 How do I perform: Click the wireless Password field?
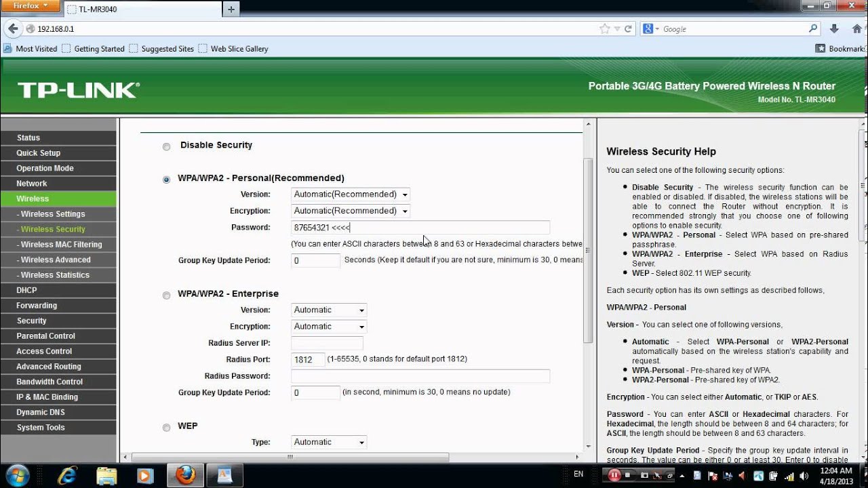click(420, 228)
